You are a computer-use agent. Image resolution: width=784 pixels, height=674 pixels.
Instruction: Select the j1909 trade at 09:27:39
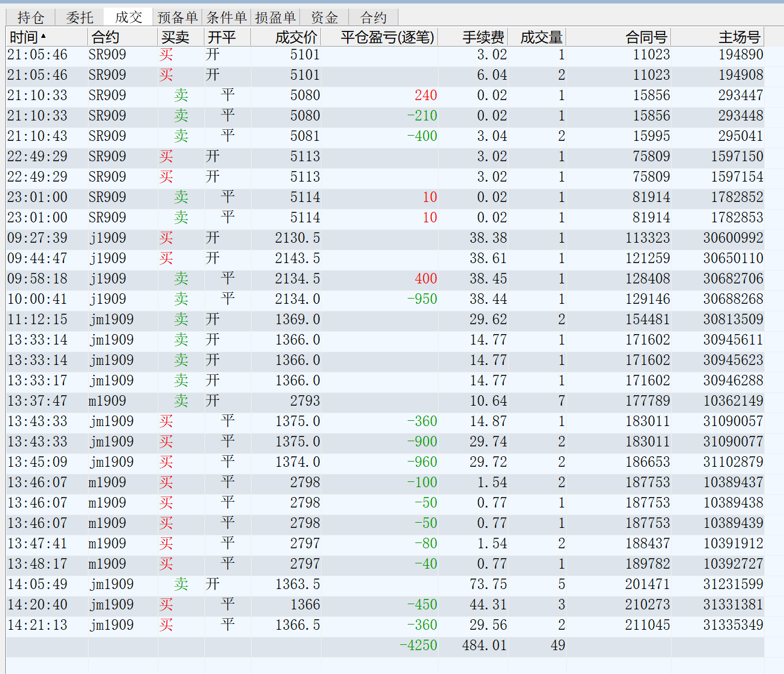[107, 238]
